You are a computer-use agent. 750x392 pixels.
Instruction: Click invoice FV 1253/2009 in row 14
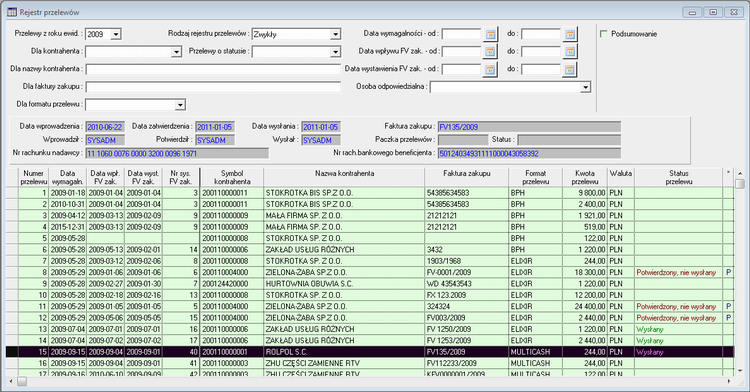449,341
